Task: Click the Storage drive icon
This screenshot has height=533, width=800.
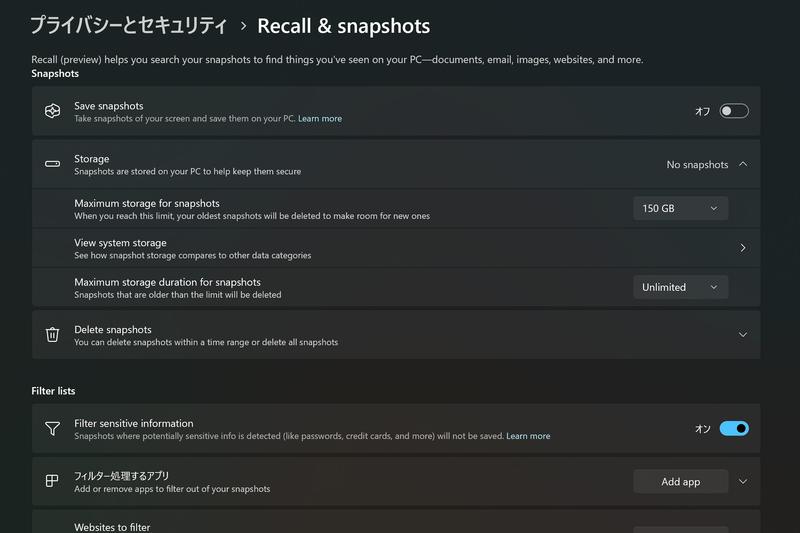Action: (x=53, y=164)
